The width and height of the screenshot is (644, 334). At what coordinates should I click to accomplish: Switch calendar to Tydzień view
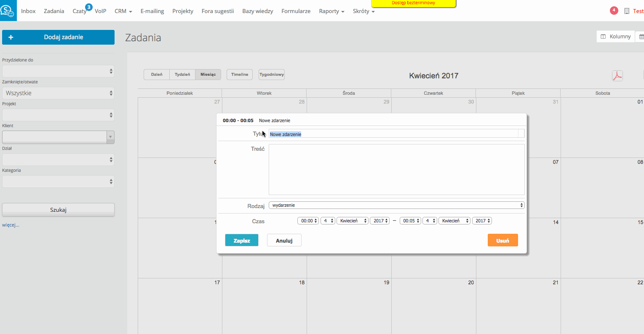pyautogui.click(x=182, y=74)
